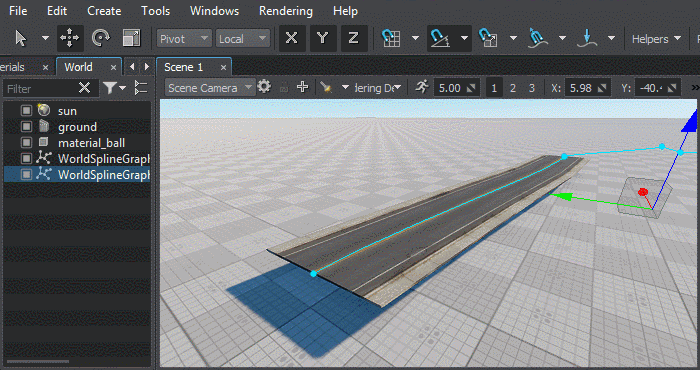
Task: Toggle the X axis constraint
Action: click(x=291, y=38)
